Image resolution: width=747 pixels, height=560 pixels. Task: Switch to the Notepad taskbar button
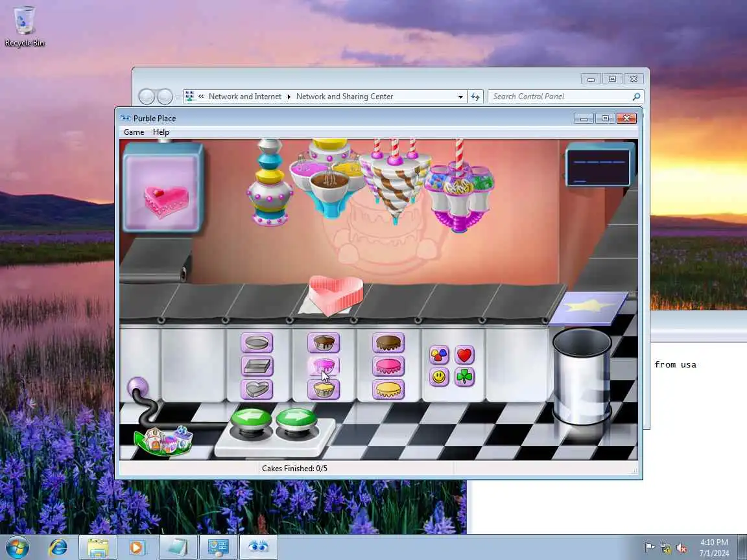[178, 547]
